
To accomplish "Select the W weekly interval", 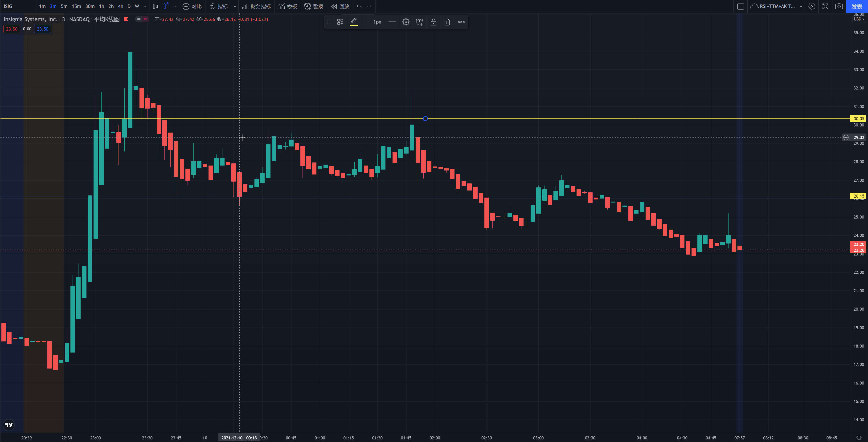I will pos(137,6).
